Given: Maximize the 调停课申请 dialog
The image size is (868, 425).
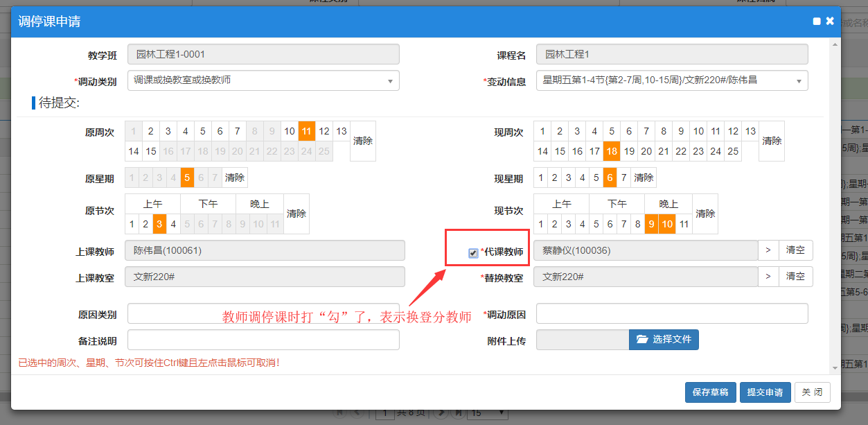Looking at the screenshot, I should tap(817, 21).
